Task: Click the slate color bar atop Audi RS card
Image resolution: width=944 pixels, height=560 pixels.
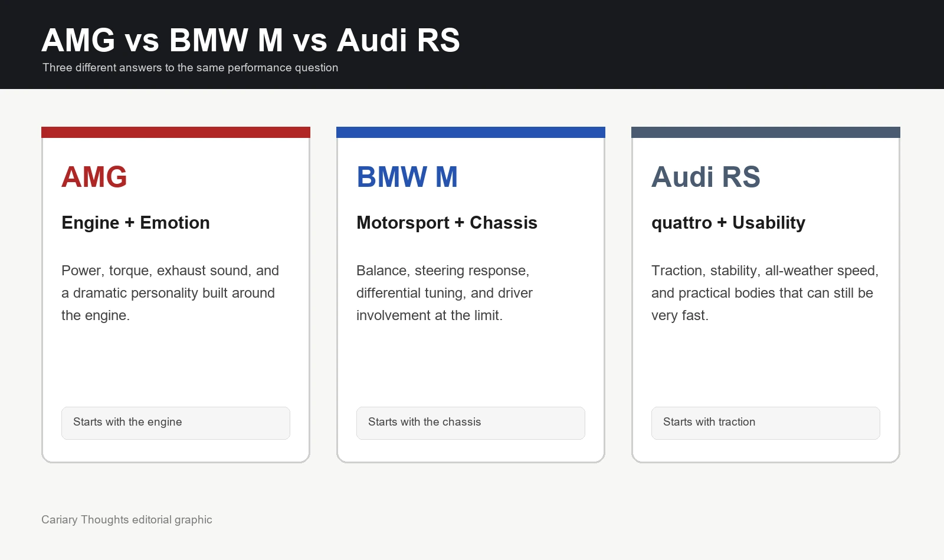Action: pyautogui.click(x=766, y=132)
